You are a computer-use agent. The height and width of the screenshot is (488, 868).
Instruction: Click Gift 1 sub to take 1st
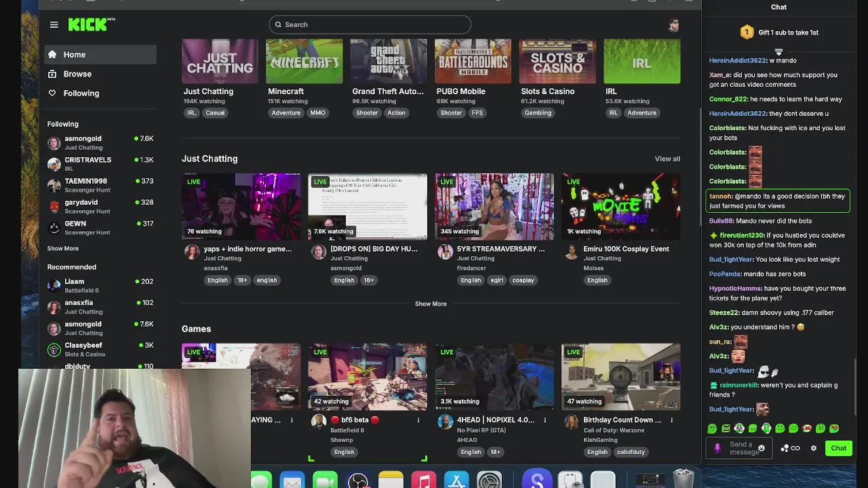click(x=779, y=32)
